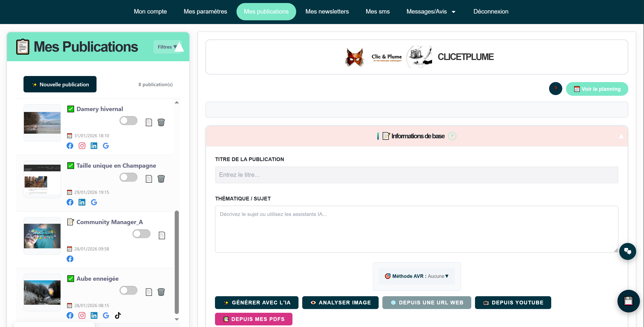Open the Méthode AVR dropdown
The width and height of the screenshot is (644, 327).
[x=417, y=276]
